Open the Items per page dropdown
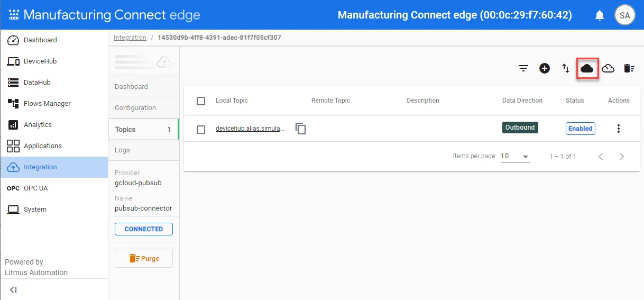The image size is (644, 300). [x=516, y=157]
